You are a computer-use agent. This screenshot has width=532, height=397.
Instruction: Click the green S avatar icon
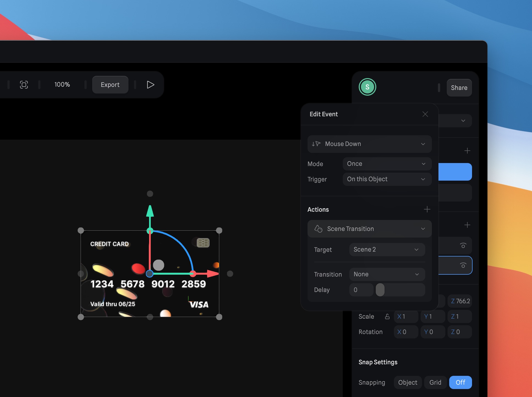click(368, 87)
